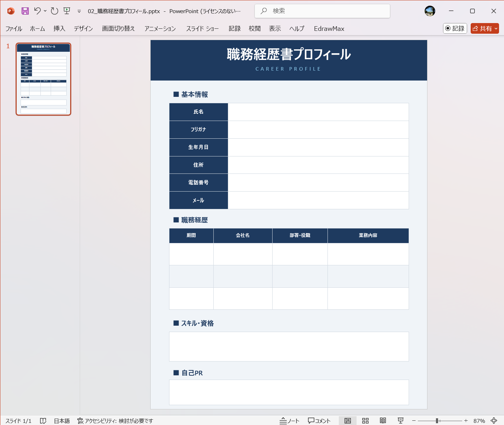Toggle the Notes pane
Image resolution: width=504 pixels, height=425 pixels.
click(290, 420)
